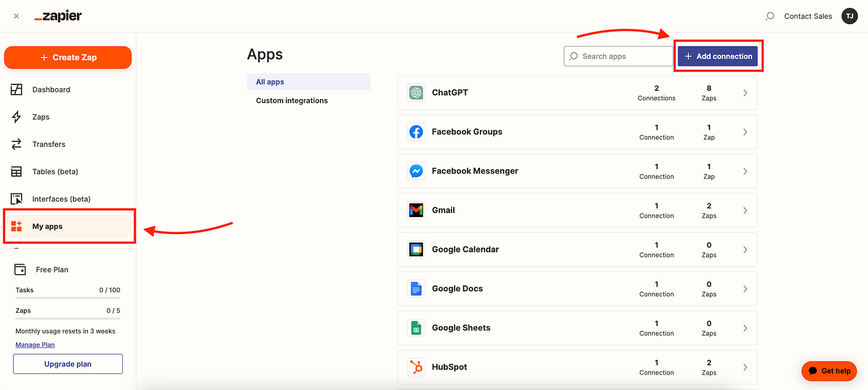868x390 pixels.
Task: Click ChatGPT's 8 Zaps count
Action: 709,93
